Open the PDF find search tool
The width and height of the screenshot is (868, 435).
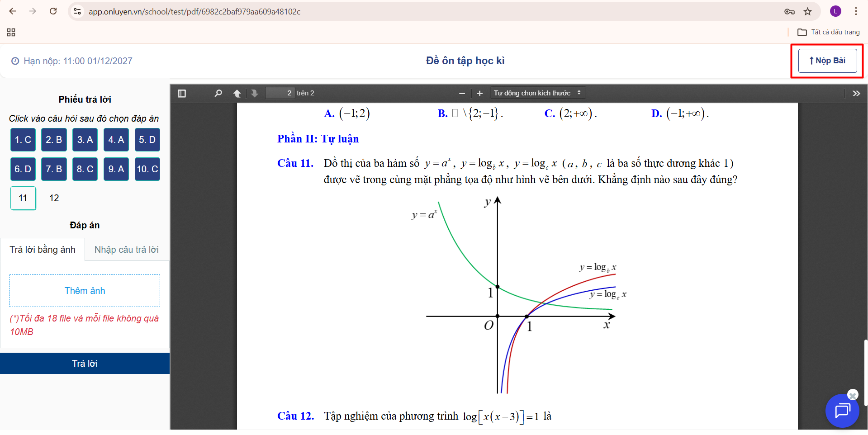click(x=218, y=94)
